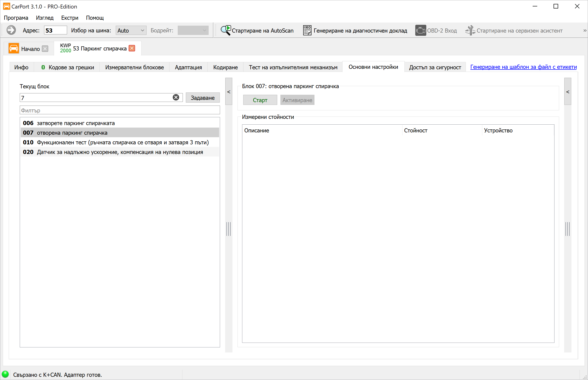Select block 020 Датчик за надлъжно ускорение

pyautogui.click(x=120, y=152)
